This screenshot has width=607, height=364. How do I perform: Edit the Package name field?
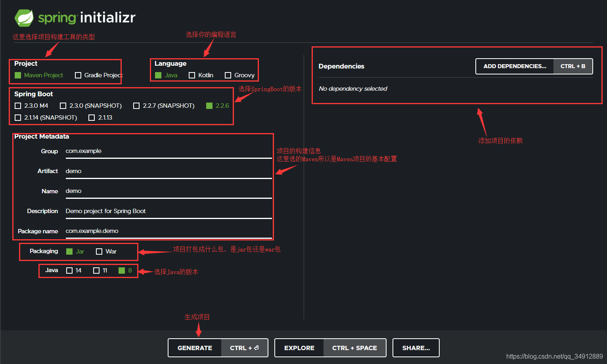click(169, 231)
